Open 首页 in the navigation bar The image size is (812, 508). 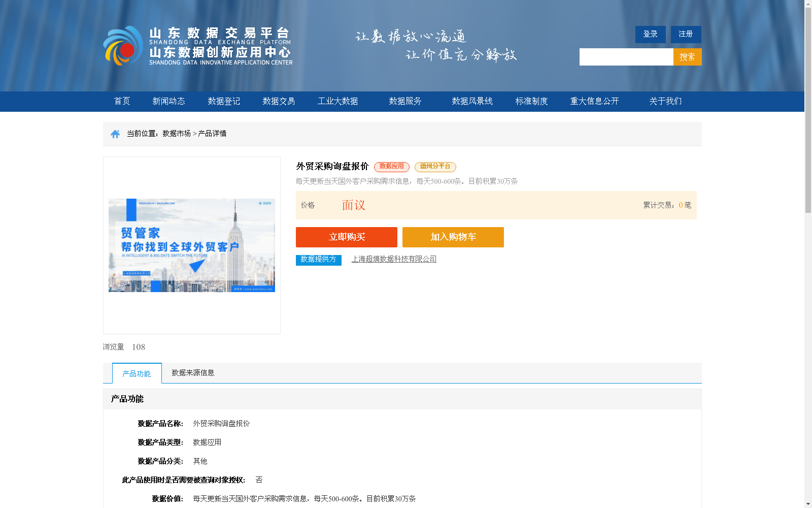(122, 101)
